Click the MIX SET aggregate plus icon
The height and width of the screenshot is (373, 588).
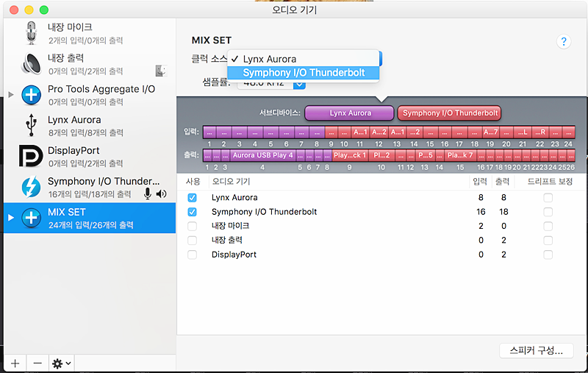pyautogui.click(x=31, y=218)
